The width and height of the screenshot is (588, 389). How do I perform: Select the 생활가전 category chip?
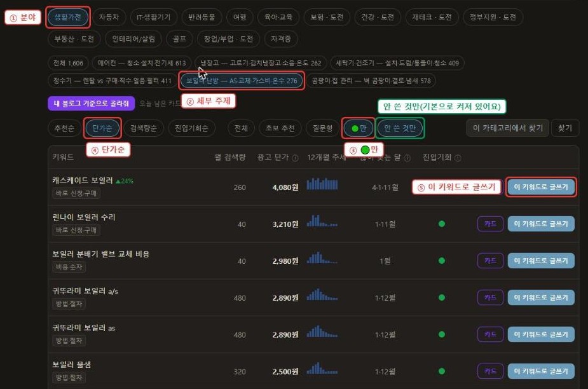pos(67,17)
